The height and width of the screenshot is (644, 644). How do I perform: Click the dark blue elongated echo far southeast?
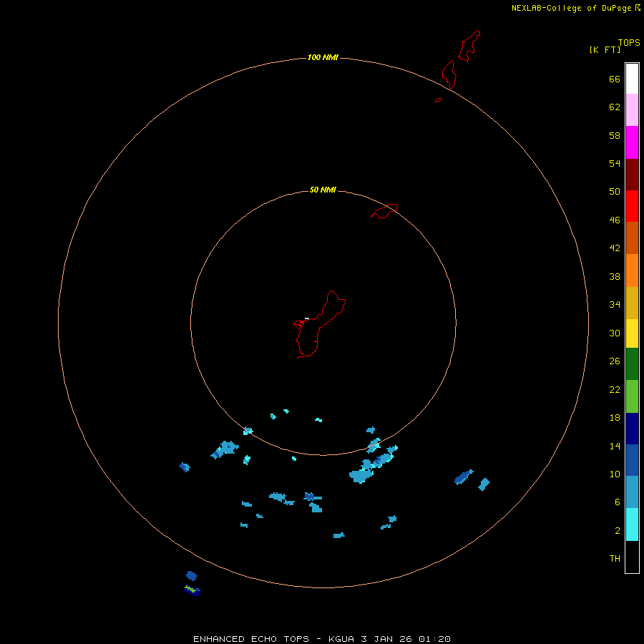click(463, 477)
